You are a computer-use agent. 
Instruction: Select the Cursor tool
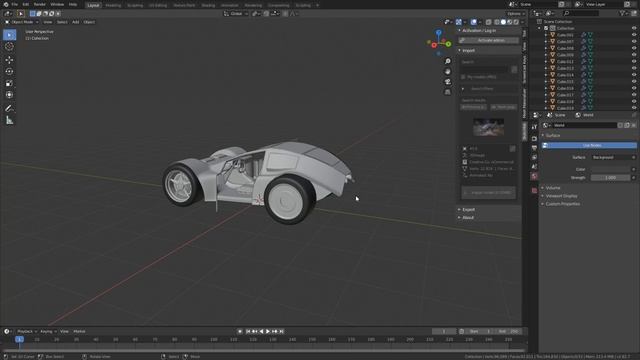click(x=9, y=47)
